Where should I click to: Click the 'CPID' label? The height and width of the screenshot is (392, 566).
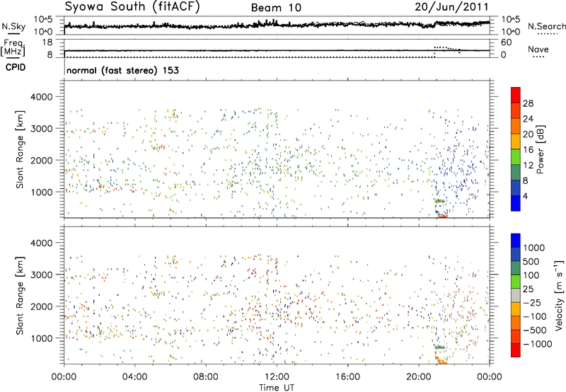(x=16, y=67)
